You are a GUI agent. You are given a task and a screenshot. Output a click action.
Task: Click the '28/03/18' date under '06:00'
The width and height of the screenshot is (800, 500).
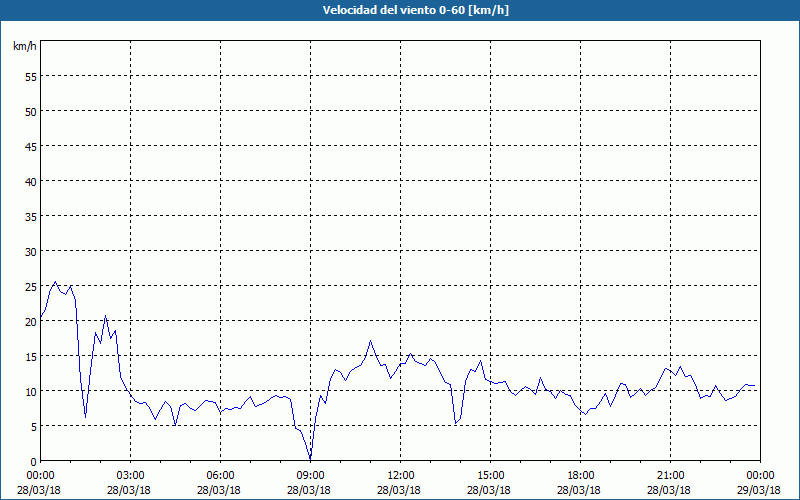click(x=219, y=490)
